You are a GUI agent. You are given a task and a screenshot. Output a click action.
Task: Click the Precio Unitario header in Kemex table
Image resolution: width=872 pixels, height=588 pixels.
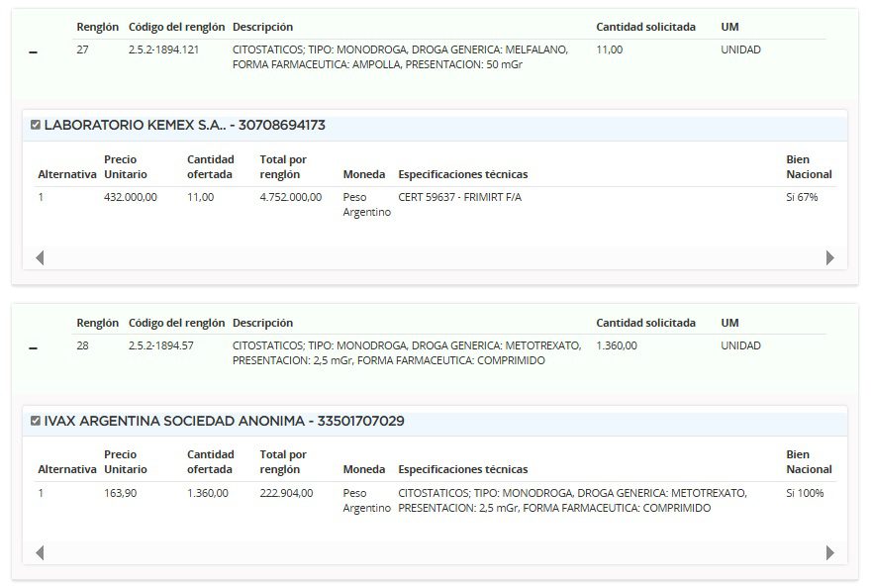[121, 166]
